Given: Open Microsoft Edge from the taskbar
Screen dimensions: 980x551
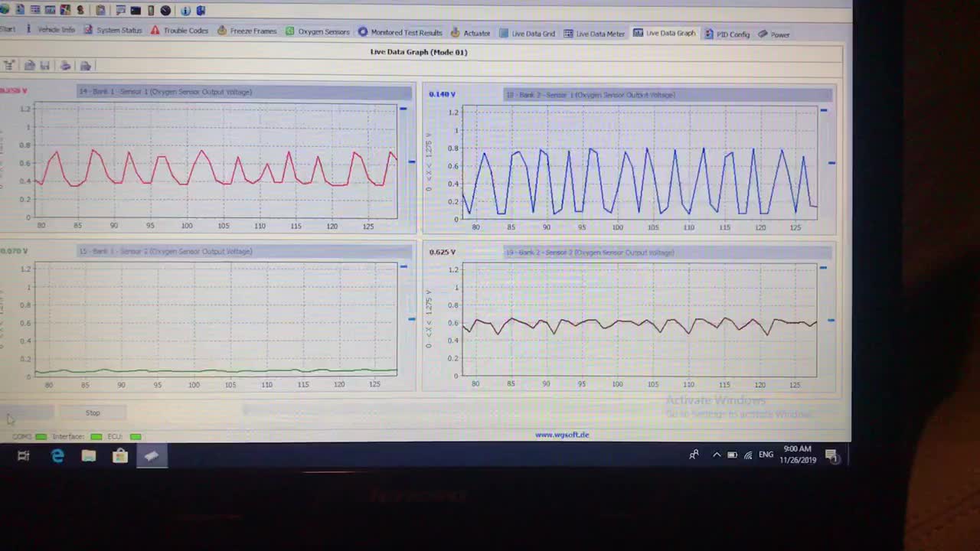Looking at the screenshot, I should (57, 456).
